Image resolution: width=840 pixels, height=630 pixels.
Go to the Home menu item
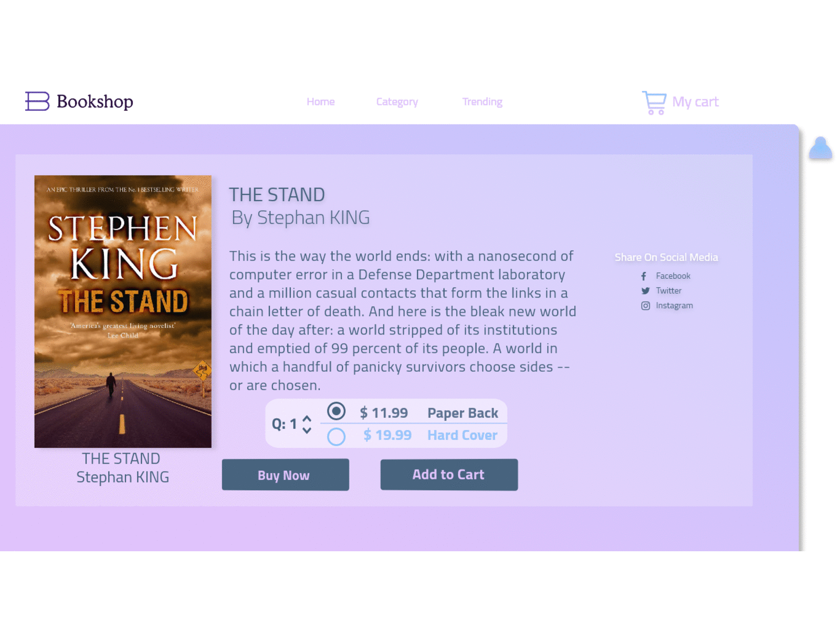click(x=321, y=102)
